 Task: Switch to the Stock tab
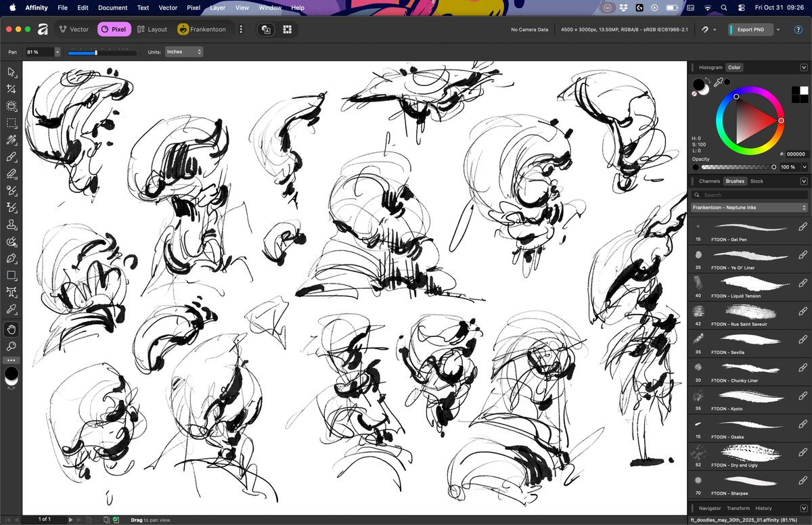click(x=757, y=181)
